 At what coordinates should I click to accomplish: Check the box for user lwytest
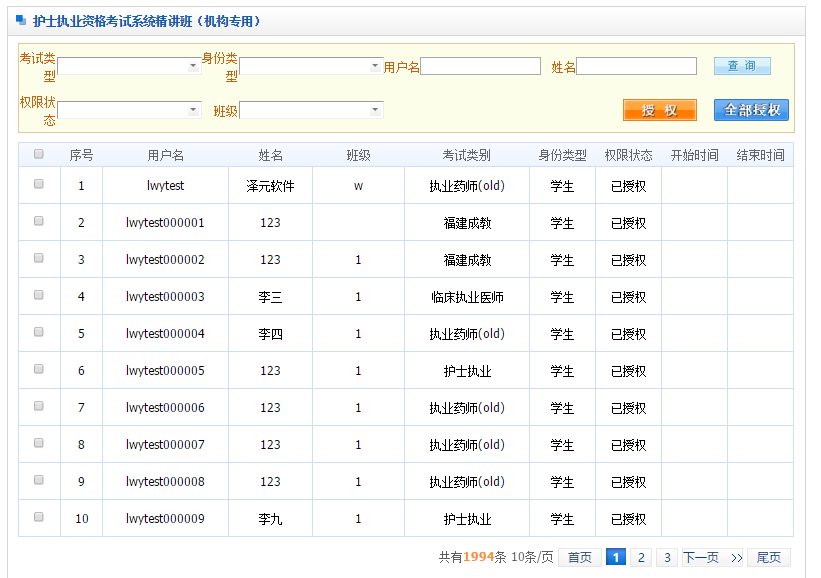click(39, 184)
